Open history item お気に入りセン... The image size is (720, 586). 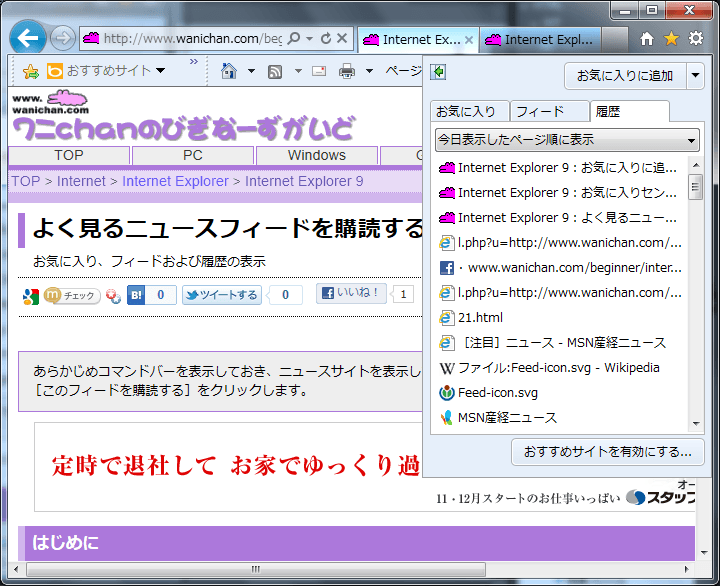pyautogui.click(x=558, y=192)
